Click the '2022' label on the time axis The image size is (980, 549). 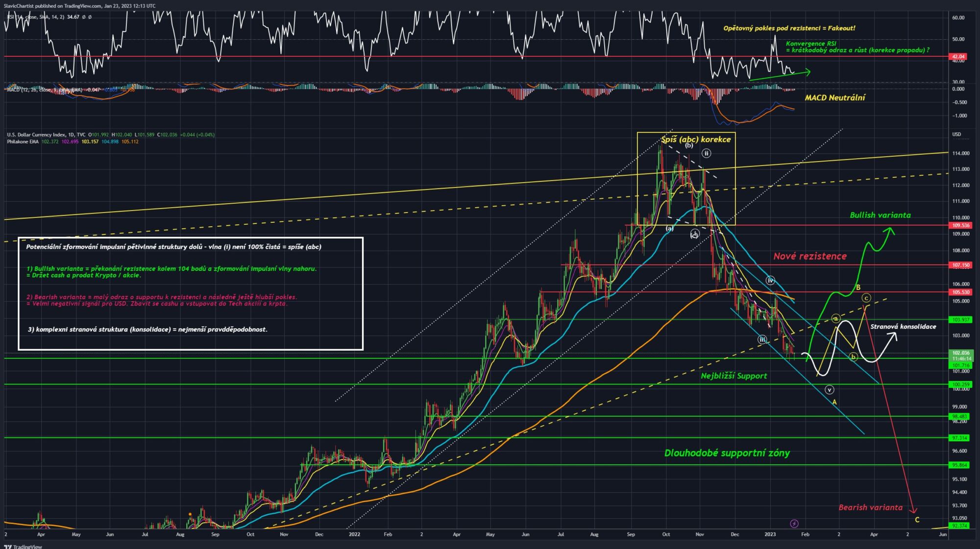[354, 534]
